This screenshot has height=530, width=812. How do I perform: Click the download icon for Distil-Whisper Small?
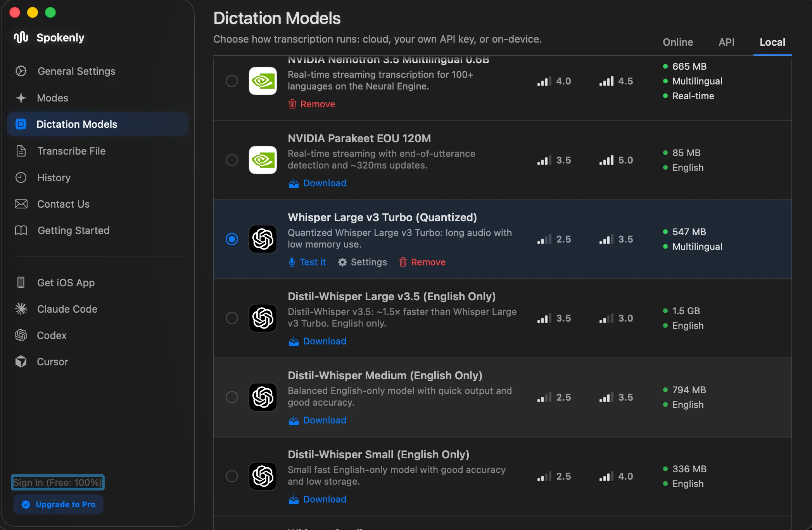tap(294, 499)
